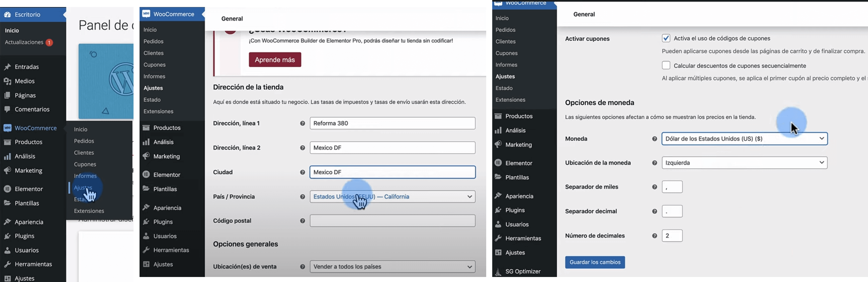Click Productos icon in the store address screen sidebar
Viewport: 868px width, 282px height.
[x=146, y=128]
